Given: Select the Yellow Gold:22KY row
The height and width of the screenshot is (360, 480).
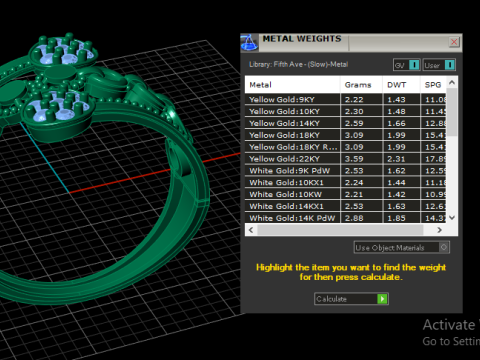Looking at the screenshot, I should (x=345, y=159).
